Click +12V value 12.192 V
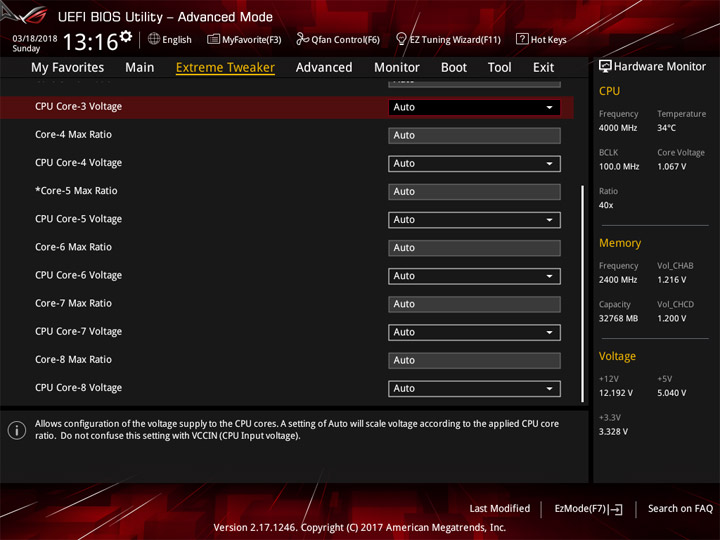Screen dimensions: 720x540 coord(615,393)
